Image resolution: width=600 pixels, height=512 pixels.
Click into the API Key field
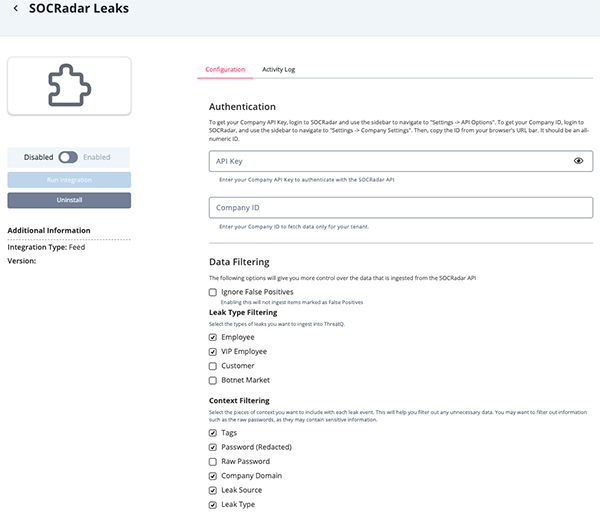(x=390, y=161)
